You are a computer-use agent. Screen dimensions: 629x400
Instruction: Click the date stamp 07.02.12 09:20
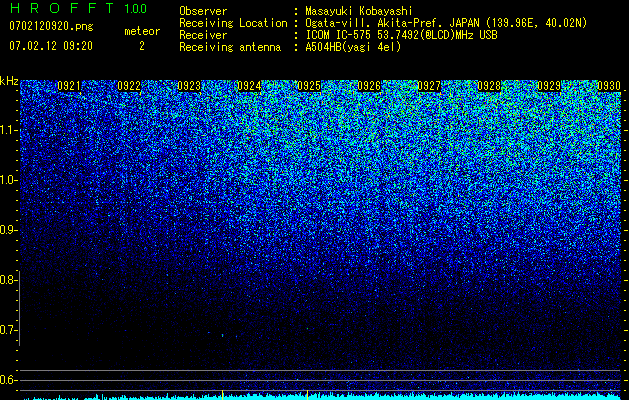click(51, 46)
